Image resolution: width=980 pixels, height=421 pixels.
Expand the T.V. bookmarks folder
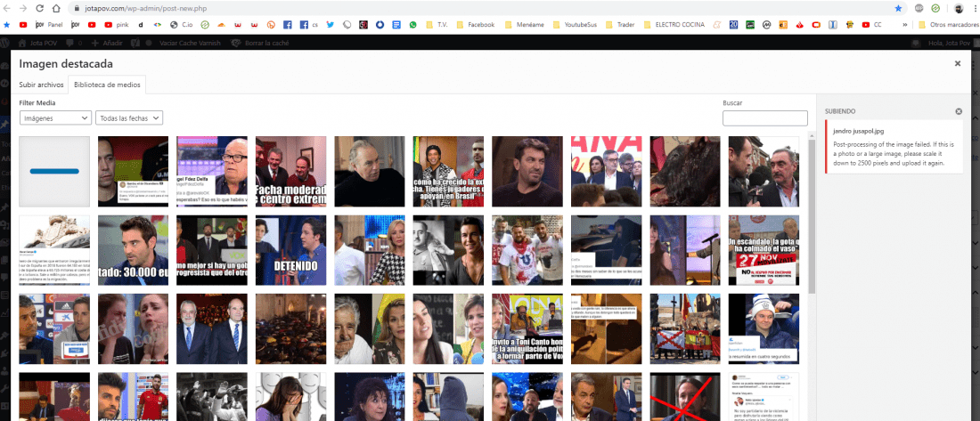tap(437, 25)
